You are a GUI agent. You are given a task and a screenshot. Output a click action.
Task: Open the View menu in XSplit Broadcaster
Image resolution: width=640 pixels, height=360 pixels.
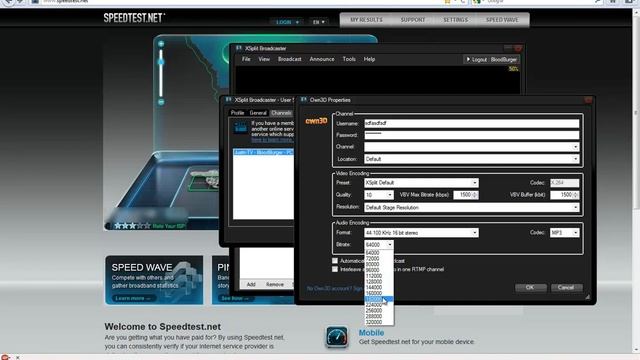(264, 59)
